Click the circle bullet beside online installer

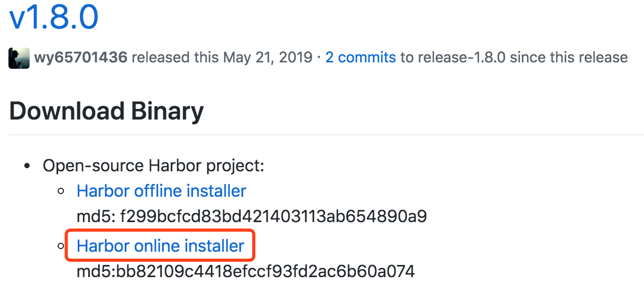pos(61,246)
